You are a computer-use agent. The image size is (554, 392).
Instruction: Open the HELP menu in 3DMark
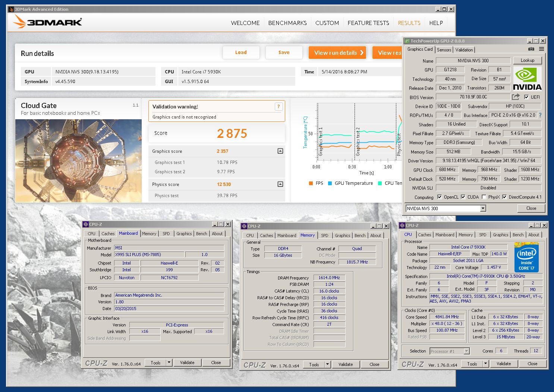436,23
